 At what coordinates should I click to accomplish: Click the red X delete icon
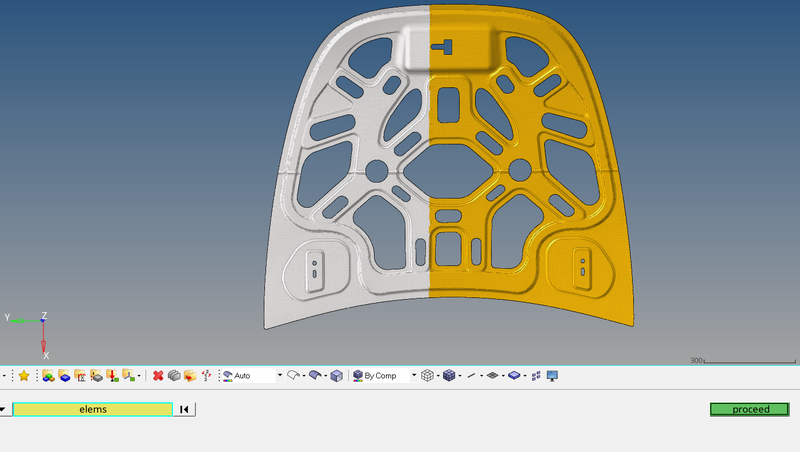click(x=158, y=376)
